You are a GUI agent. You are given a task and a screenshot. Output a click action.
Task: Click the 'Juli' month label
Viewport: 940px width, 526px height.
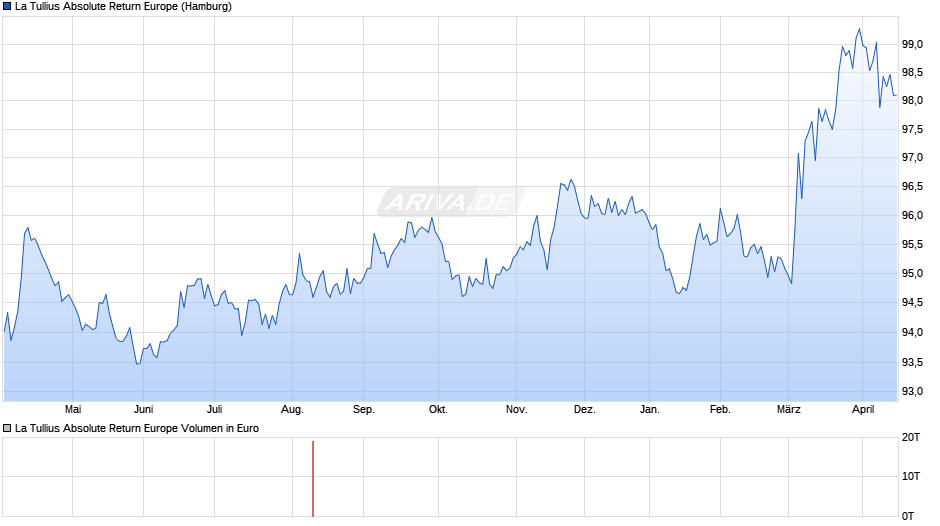(215, 410)
